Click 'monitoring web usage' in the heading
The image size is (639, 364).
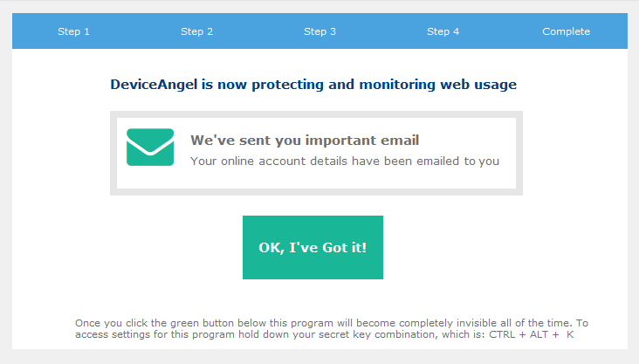437,85
